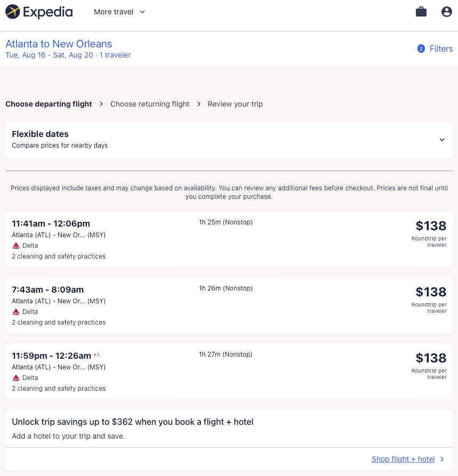
Task: Follow the Shop flight + hotel link
Action: coord(403,459)
